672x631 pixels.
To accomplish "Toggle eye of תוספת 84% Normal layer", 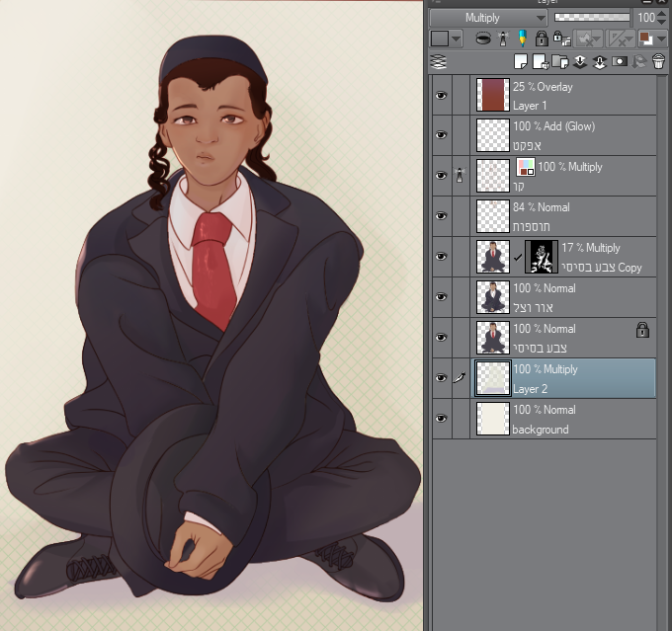I will point(441,215).
